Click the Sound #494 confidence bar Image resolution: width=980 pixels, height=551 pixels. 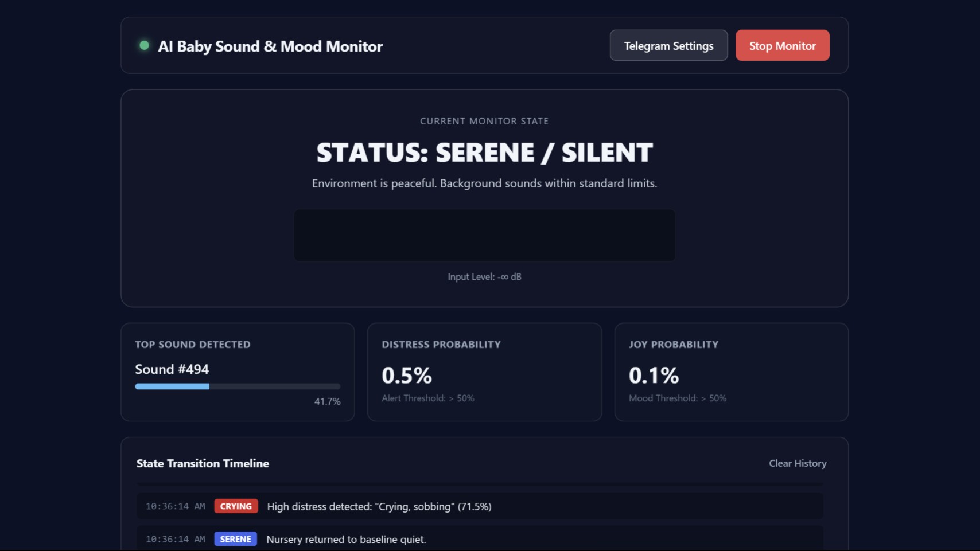coord(238,386)
